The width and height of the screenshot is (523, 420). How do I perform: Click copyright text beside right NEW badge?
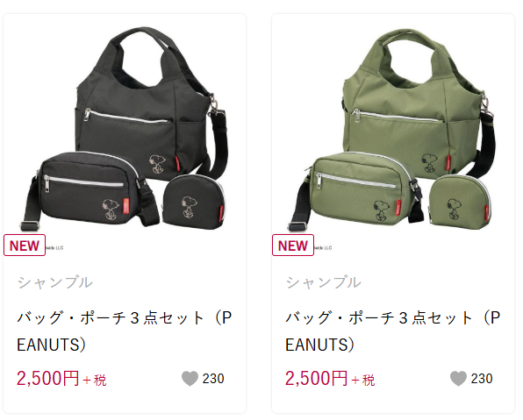click(x=323, y=248)
